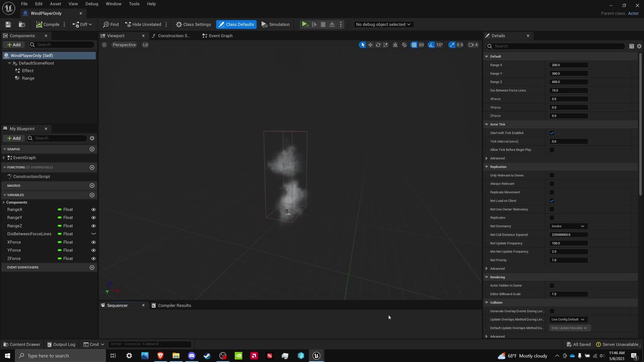Hide the RangeX variable with eye toggle

pyautogui.click(x=93, y=209)
